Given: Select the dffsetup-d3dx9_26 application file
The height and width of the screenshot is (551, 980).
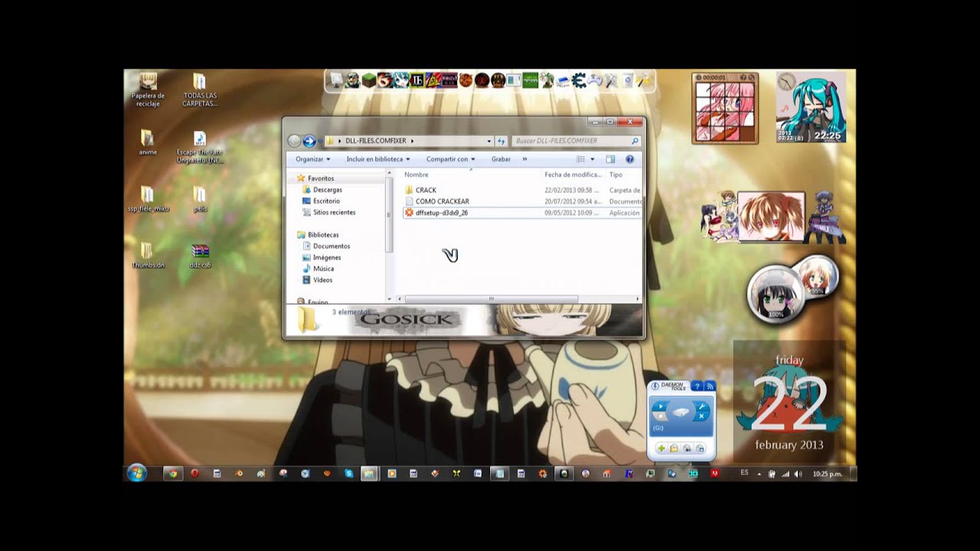Looking at the screenshot, I should coord(441,213).
